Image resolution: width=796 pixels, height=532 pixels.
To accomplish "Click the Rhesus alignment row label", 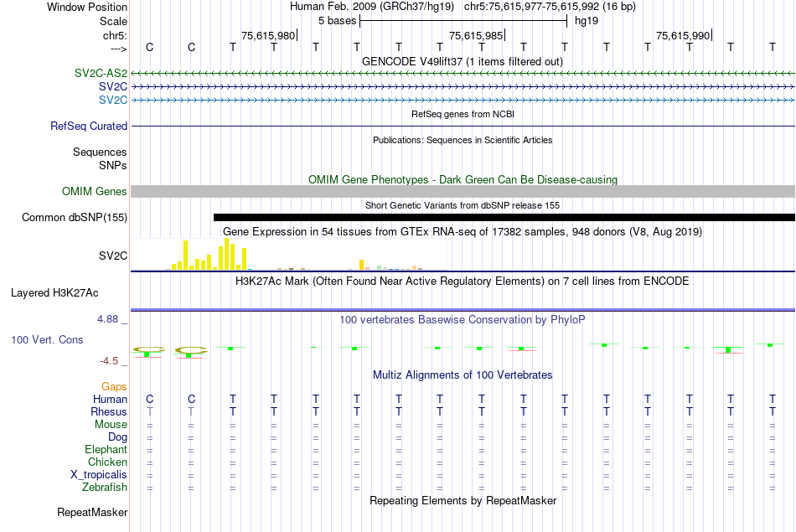I will point(109,411).
